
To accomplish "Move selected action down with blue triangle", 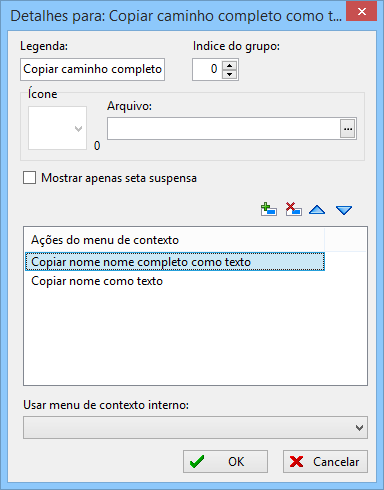I will [344, 210].
